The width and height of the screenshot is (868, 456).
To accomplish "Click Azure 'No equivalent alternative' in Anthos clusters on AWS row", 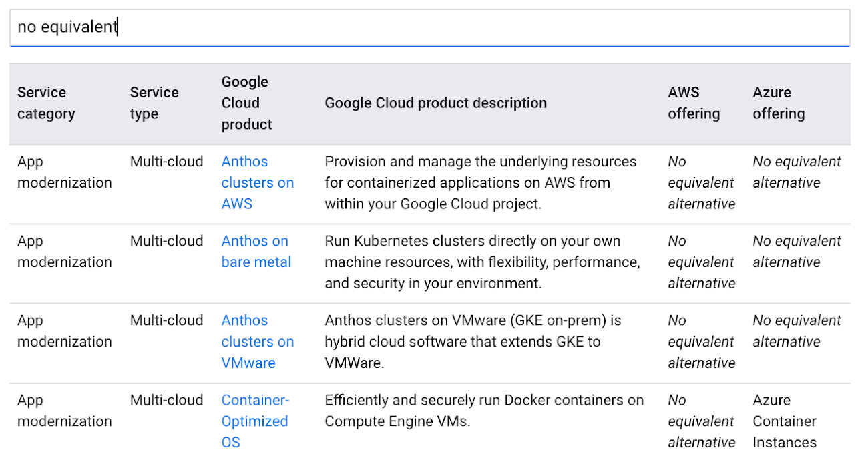I will pos(797,172).
